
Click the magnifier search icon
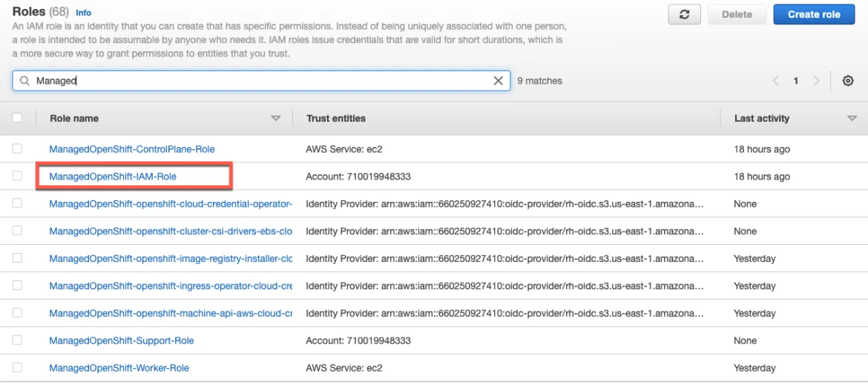24,81
